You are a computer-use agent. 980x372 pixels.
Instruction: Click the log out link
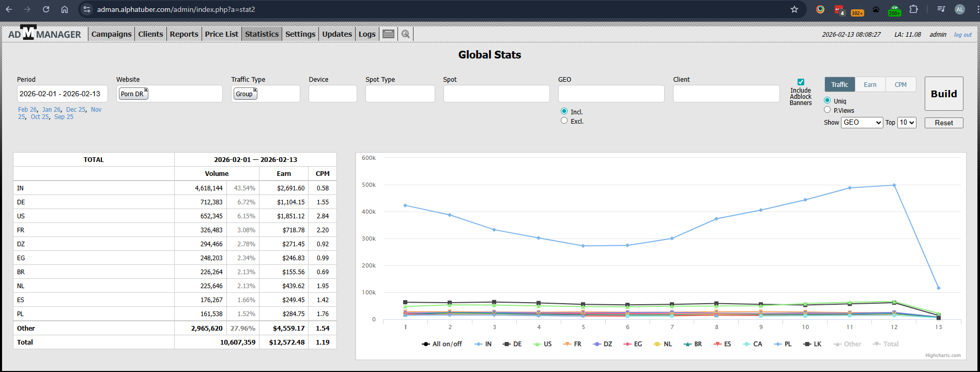(962, 35)
